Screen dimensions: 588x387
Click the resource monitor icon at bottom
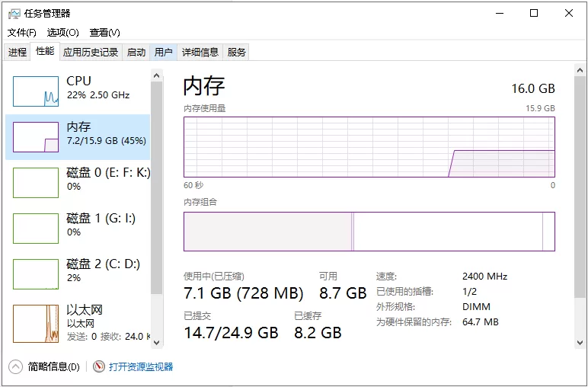click(99, 366)
